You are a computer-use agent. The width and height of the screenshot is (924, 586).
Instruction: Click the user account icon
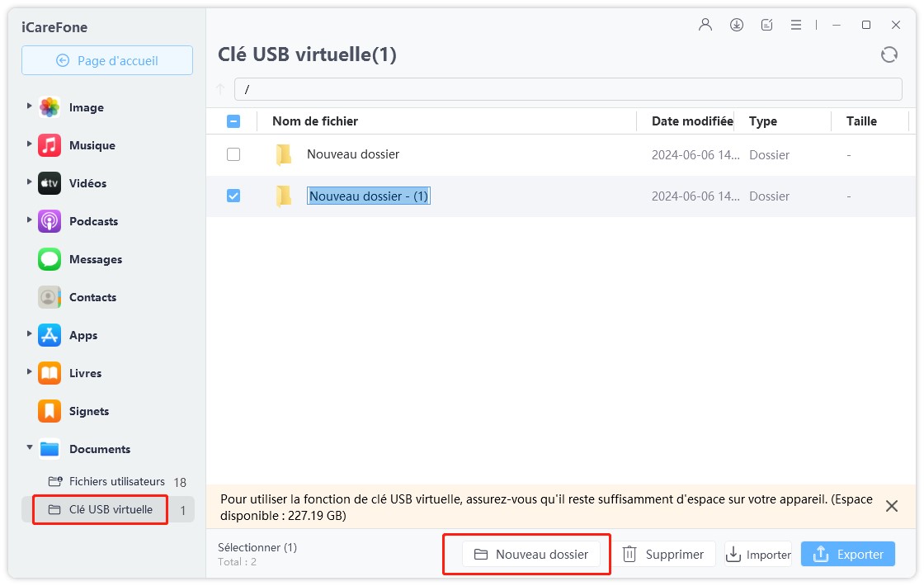pyautogui.click(x=705, y=25)
